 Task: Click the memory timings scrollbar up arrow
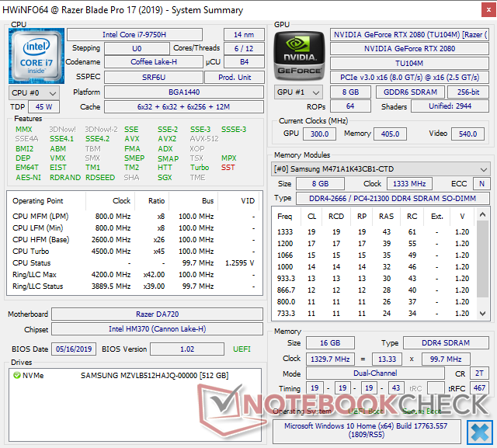click(482, 214)
